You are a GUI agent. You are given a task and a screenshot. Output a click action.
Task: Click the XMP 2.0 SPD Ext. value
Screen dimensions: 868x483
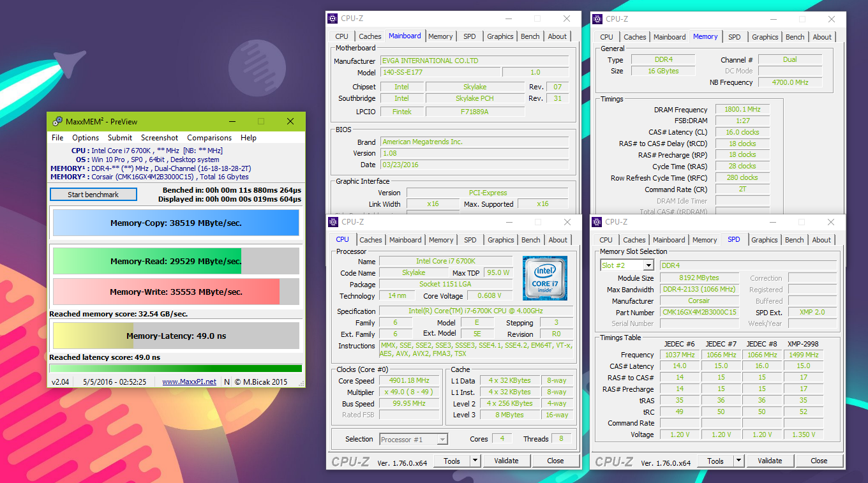(812, 312)
